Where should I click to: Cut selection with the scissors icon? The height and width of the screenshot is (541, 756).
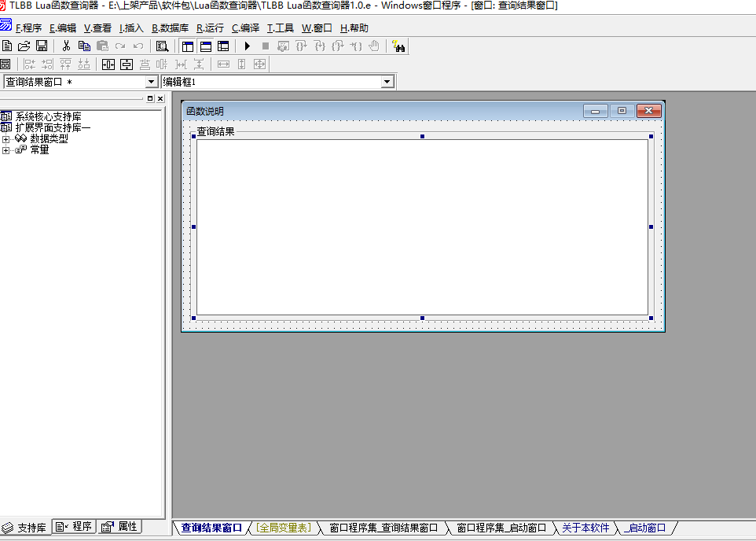click(67, 46)
